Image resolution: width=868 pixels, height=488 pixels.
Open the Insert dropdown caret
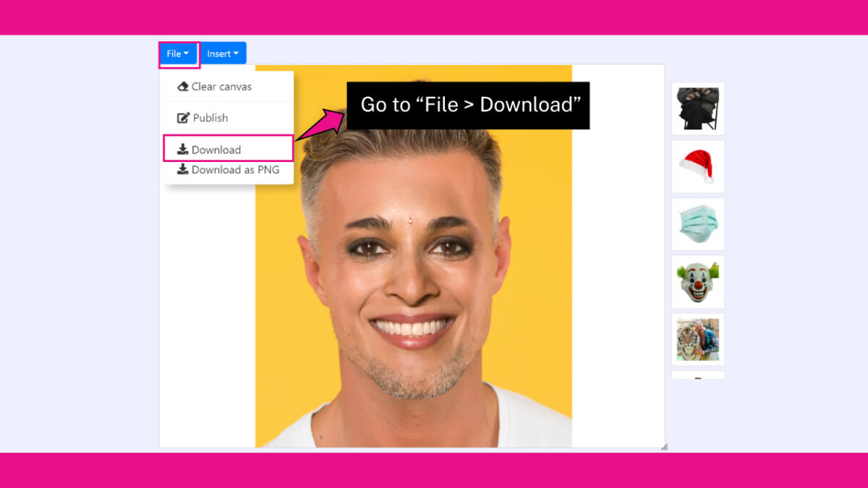coord(236,53)
